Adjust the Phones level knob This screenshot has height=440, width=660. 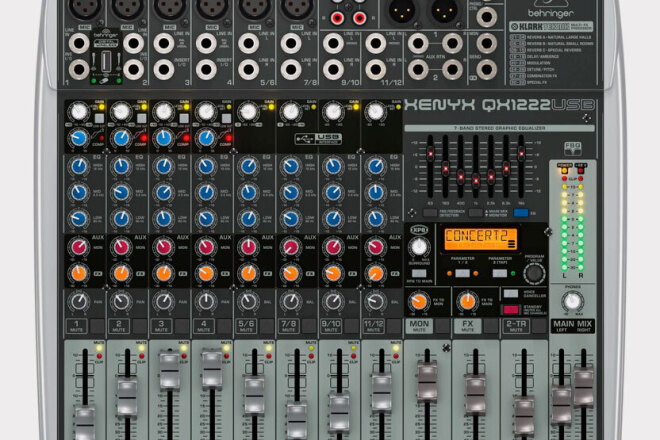[x=572, y=302]
